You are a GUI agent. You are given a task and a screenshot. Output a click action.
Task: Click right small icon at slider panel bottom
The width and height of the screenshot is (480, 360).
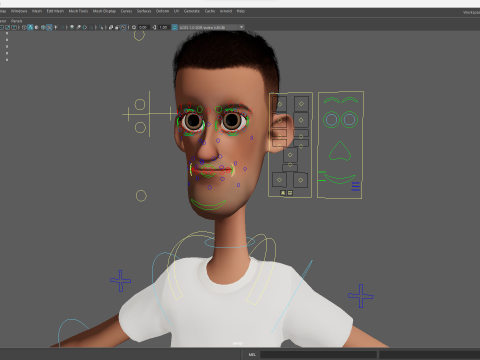(290, 193)
